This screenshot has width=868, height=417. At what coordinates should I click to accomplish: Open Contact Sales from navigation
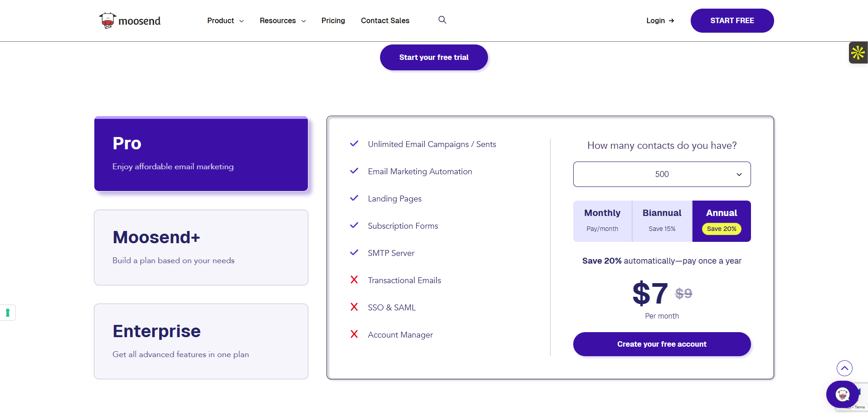[x=385, y=21]
